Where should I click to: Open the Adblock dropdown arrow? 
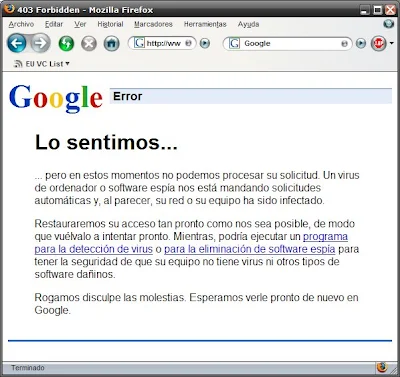(x=392, y=43)
